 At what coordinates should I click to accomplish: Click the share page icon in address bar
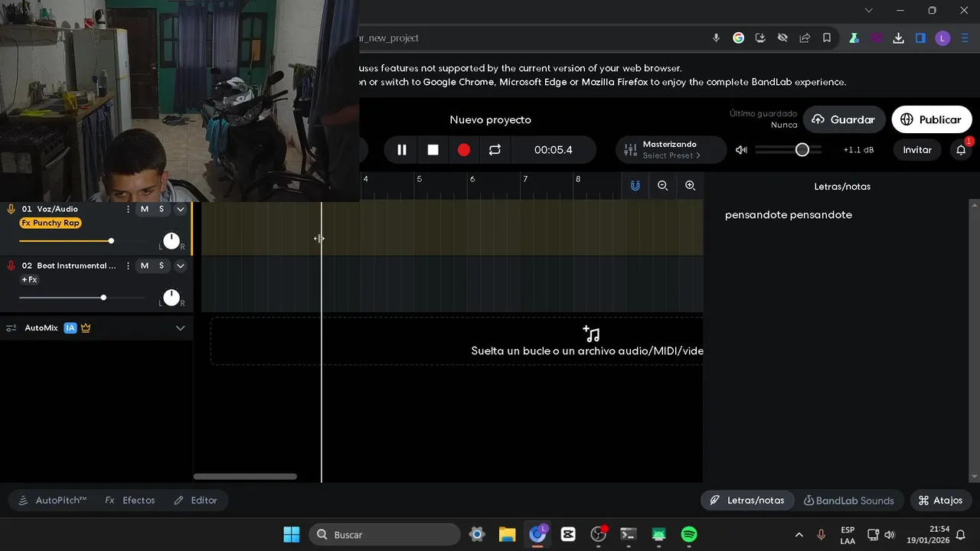805,37
